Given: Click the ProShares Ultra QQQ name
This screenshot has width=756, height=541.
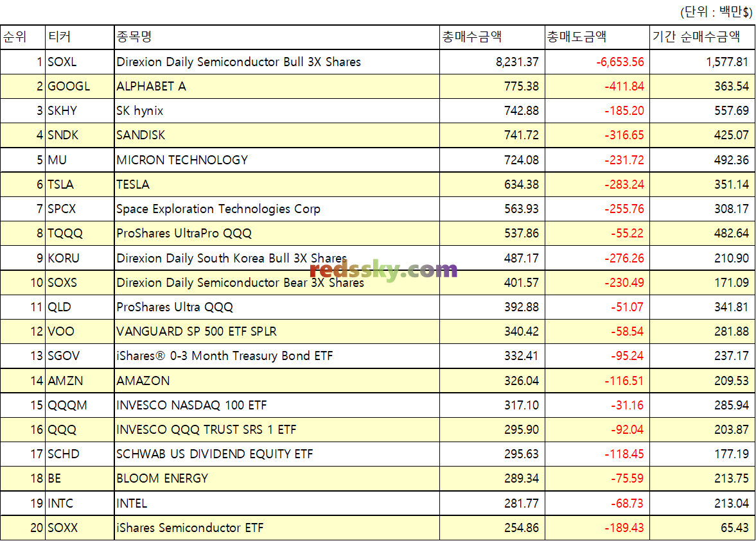Looking at the screenshot, I should click(175, 307).
